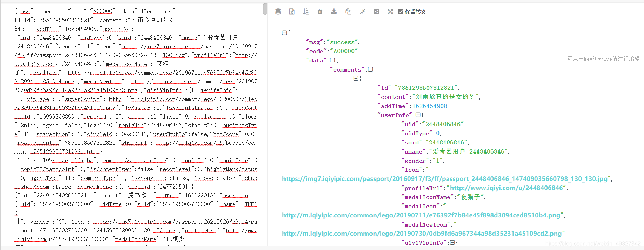The width and height of the screenshot is (644, 250).
Task: Edit the content value 刘雨欣真的是女的？
Action: click(445, 97)
